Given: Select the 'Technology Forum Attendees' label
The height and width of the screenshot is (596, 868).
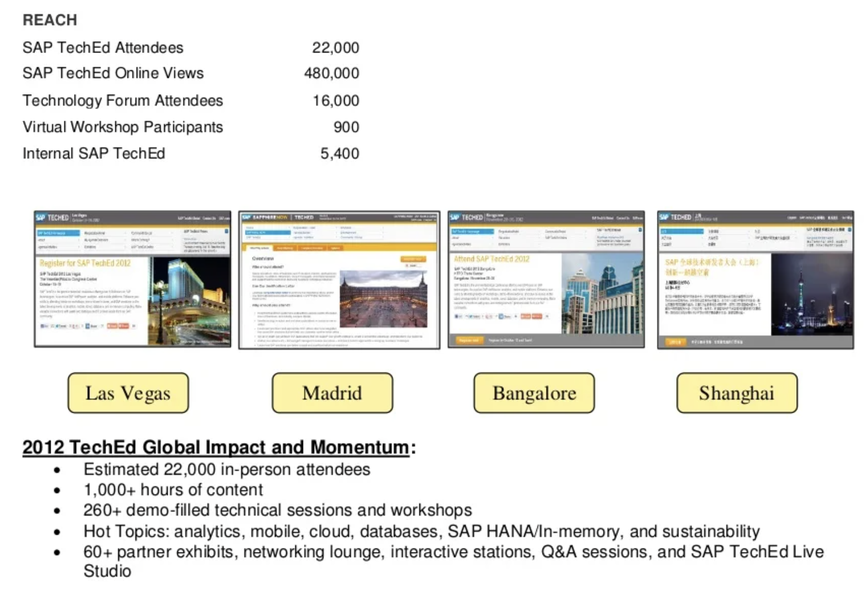Looking at the screenshot, I should click(123, 100).
